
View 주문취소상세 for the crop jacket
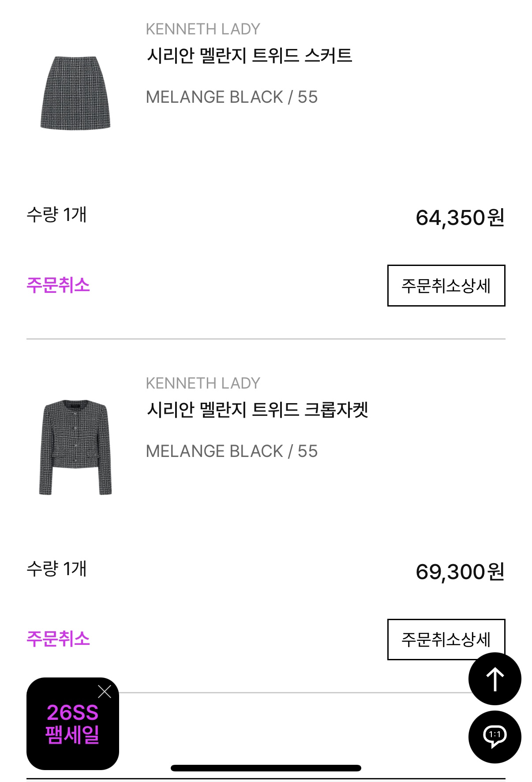click(x=446, y=639)
